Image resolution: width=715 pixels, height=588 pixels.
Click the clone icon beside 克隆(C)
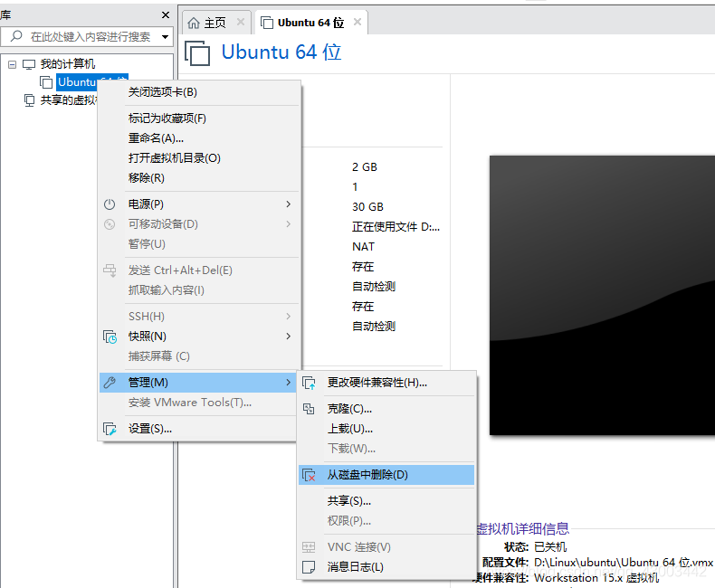pos(309,409)
